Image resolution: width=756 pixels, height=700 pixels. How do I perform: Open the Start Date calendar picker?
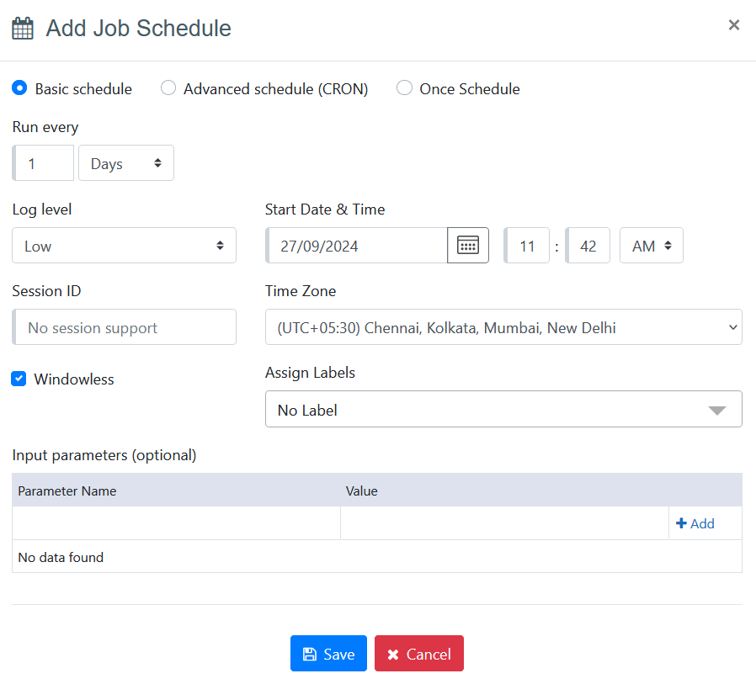click(467, 246)
